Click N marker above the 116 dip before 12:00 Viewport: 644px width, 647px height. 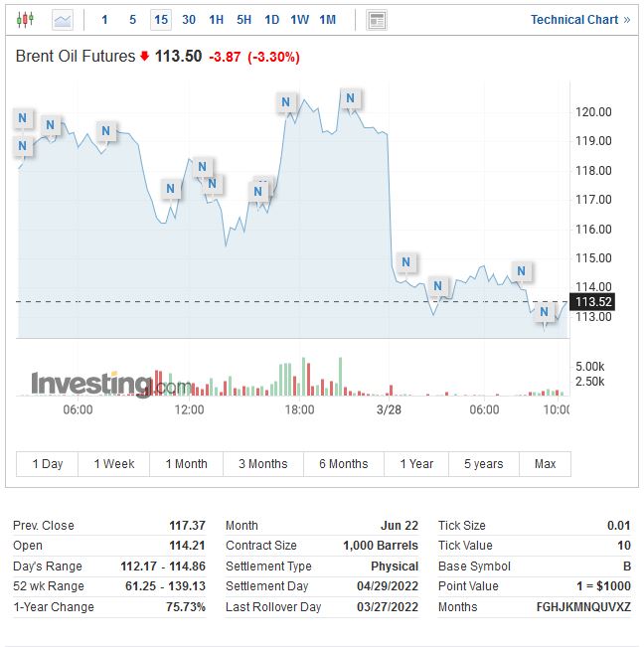pos(171,188)
